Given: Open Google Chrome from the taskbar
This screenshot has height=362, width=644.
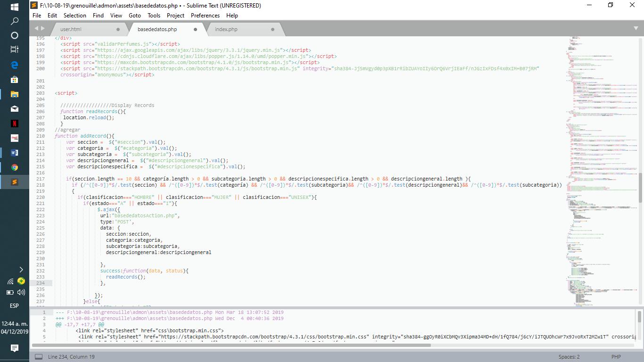Looking at the screenshot, I should pyautogui.click(x=14, y=167).
